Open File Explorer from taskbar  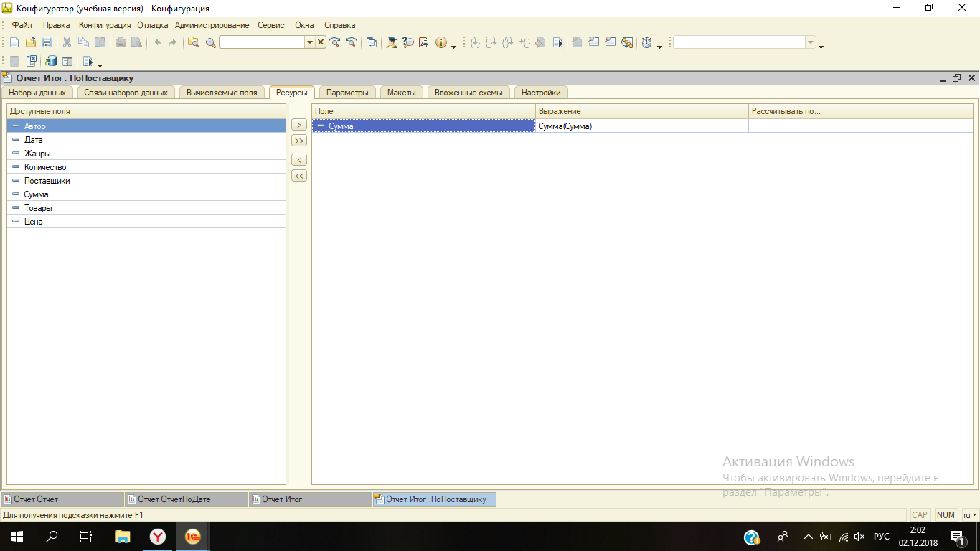point(123,537)
